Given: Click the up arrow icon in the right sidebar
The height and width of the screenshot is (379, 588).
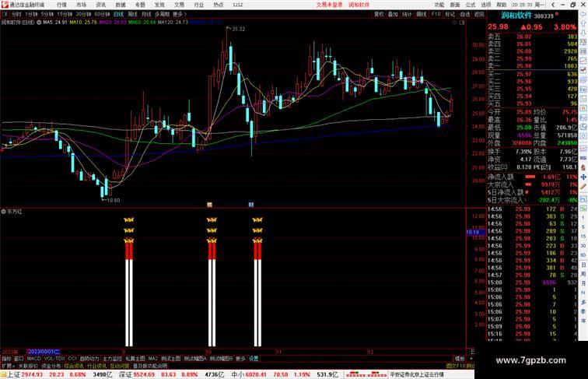Looking at the screenshot, I should [x=583, y=24].
